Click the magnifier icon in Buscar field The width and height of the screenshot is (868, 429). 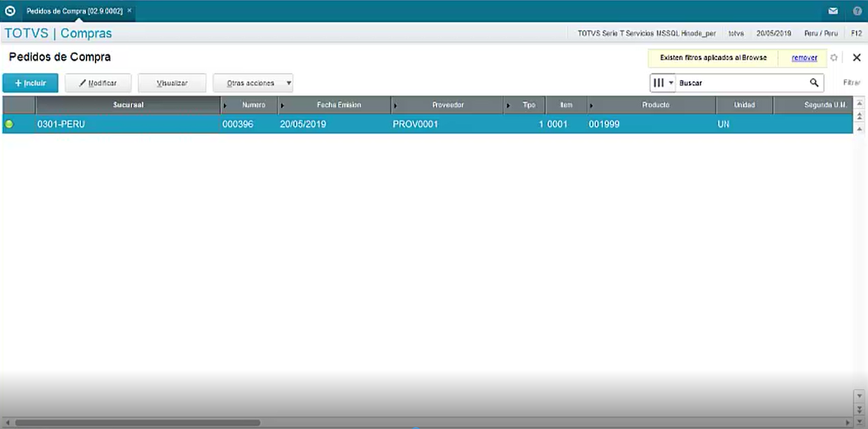(x=814, y=83)
